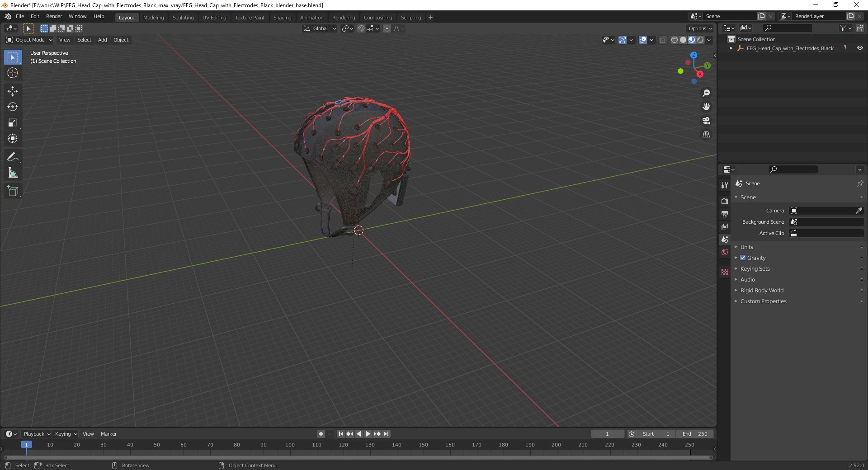This screenshot has width=868, height=470.
Task: Switch to the Shading workspace tab
Action: pos(282,18)
